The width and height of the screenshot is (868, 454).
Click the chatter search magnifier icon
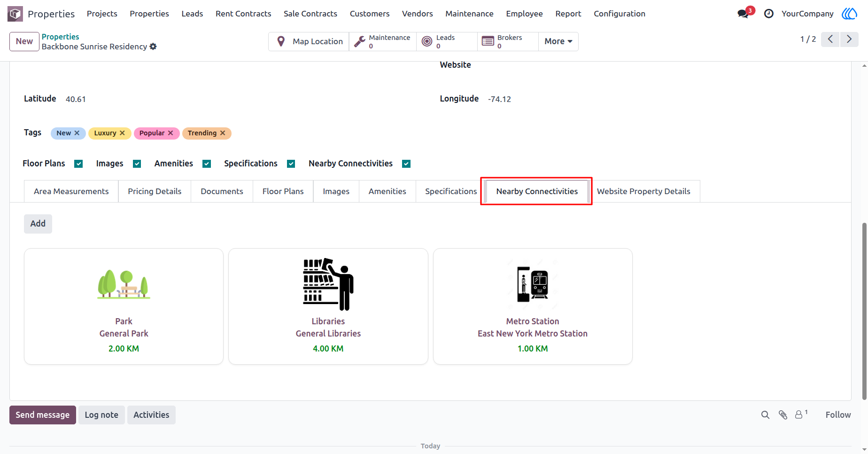(765, 415)
